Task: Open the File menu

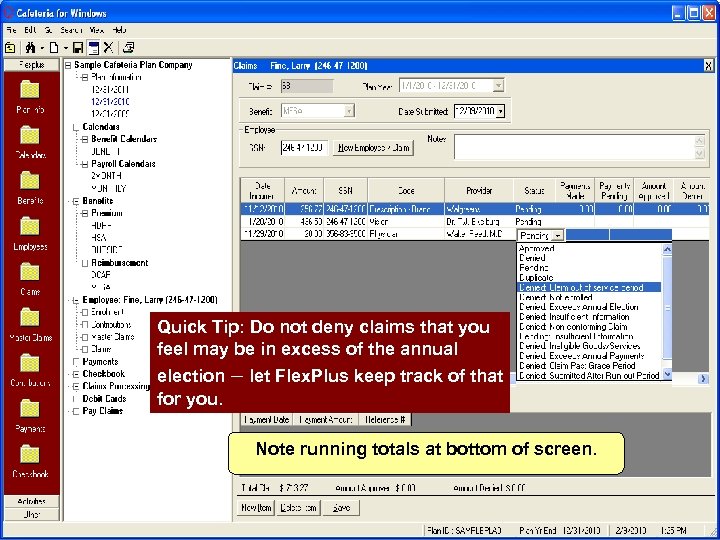Action: coord(11,30)
